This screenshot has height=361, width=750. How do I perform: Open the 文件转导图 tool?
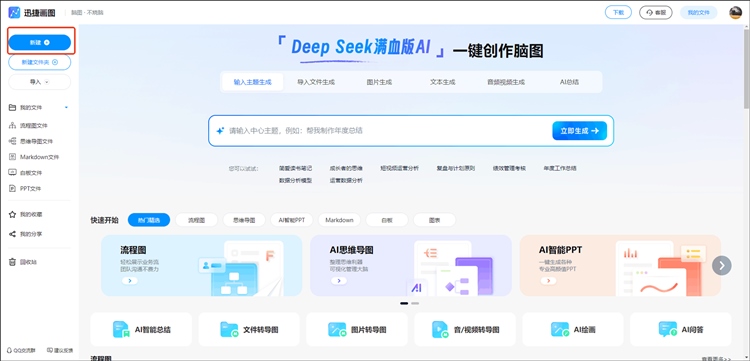pyautogui.click(x=249, y=329)
